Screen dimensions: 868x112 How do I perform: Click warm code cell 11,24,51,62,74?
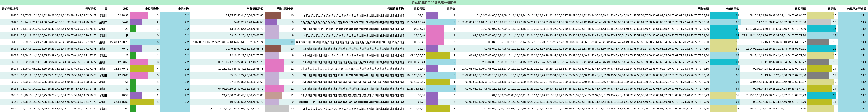click(416, 22)
